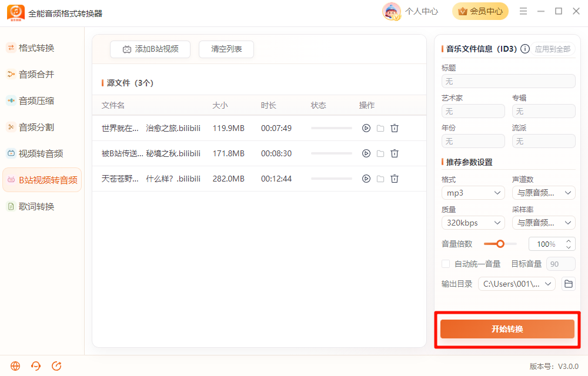Check for updates refresh icon
Image resolution: width=588 pixels, height=376 pixels.
click(x=56, y=366)
